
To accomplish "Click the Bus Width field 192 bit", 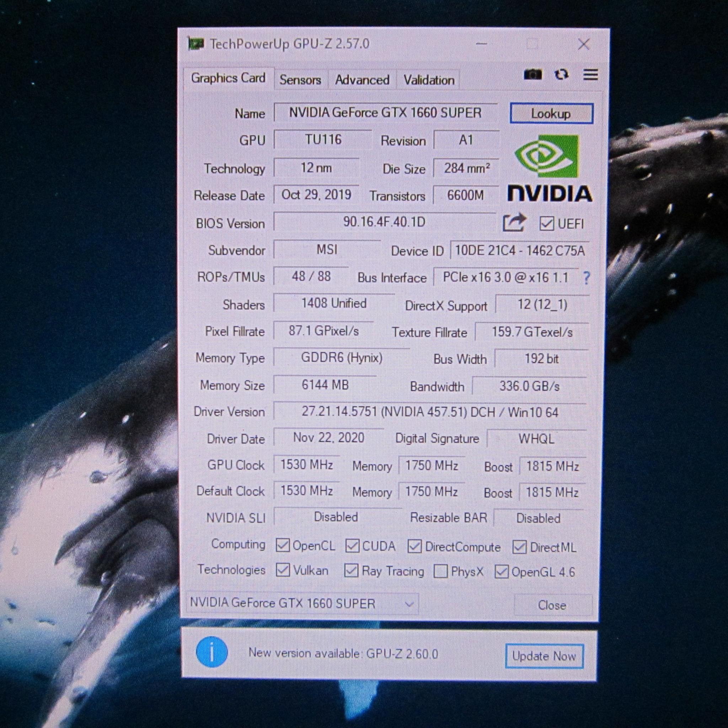I will [541, 359].
